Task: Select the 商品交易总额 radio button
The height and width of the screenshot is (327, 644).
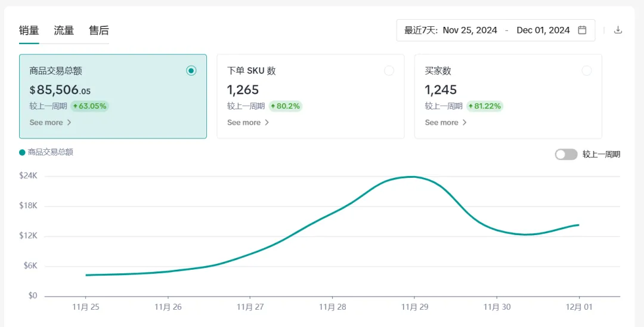Action: coord(191,70)
